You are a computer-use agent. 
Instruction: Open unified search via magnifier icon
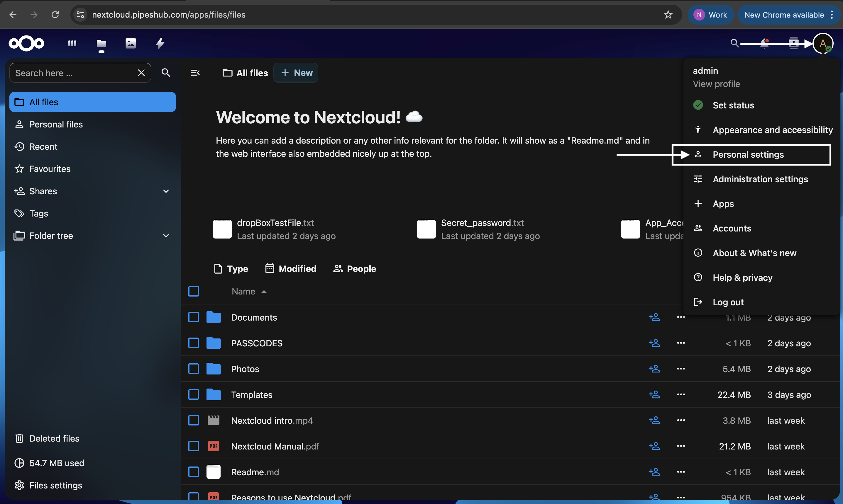click(734, 43)
